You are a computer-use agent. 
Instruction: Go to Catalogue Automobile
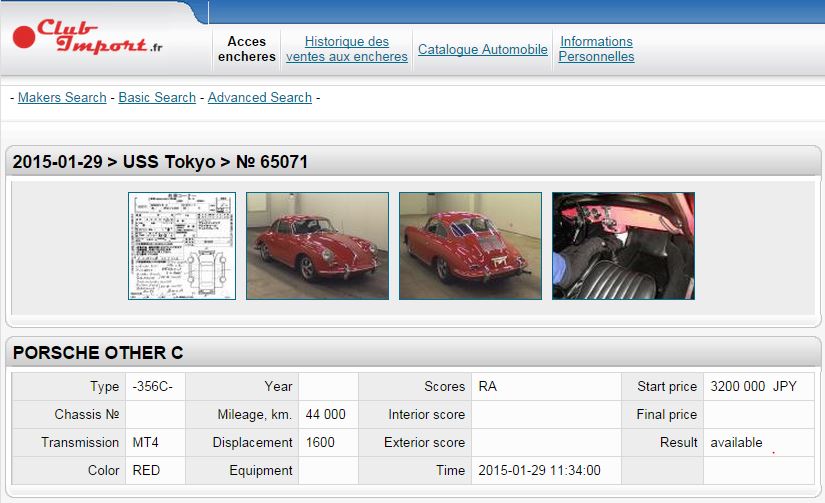[483, 49]
